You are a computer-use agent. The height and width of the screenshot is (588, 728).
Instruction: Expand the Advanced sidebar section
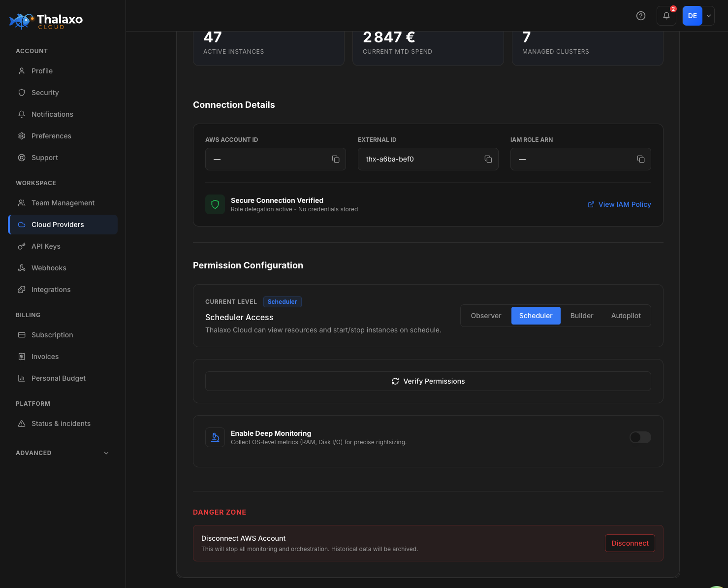63,453
